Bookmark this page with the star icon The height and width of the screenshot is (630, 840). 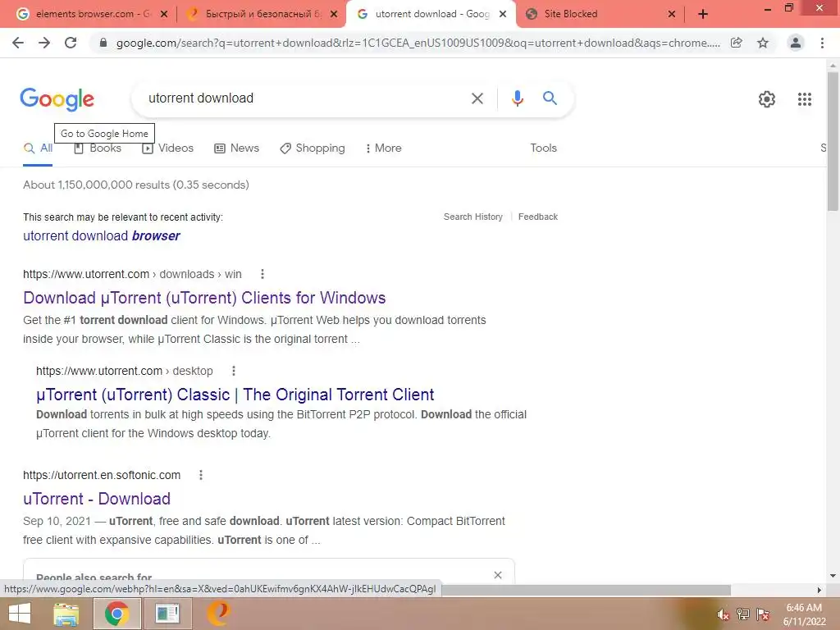click(763, 43)
